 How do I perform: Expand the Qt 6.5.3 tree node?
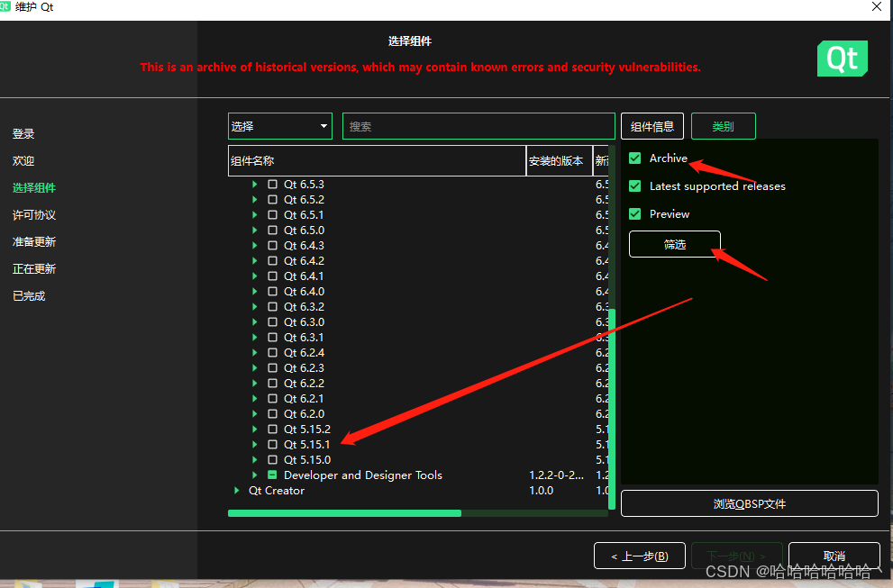(x=255, y=185)
